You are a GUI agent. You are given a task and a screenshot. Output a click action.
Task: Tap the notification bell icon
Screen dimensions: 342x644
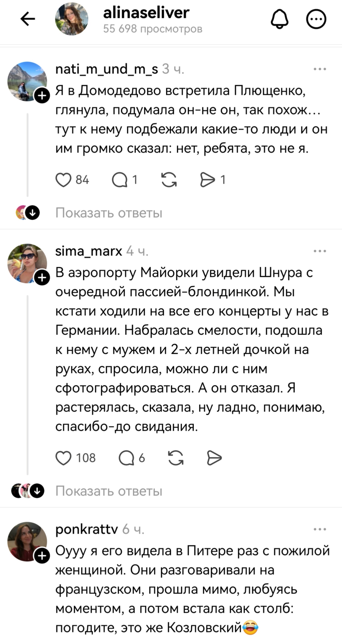point(280,19)
